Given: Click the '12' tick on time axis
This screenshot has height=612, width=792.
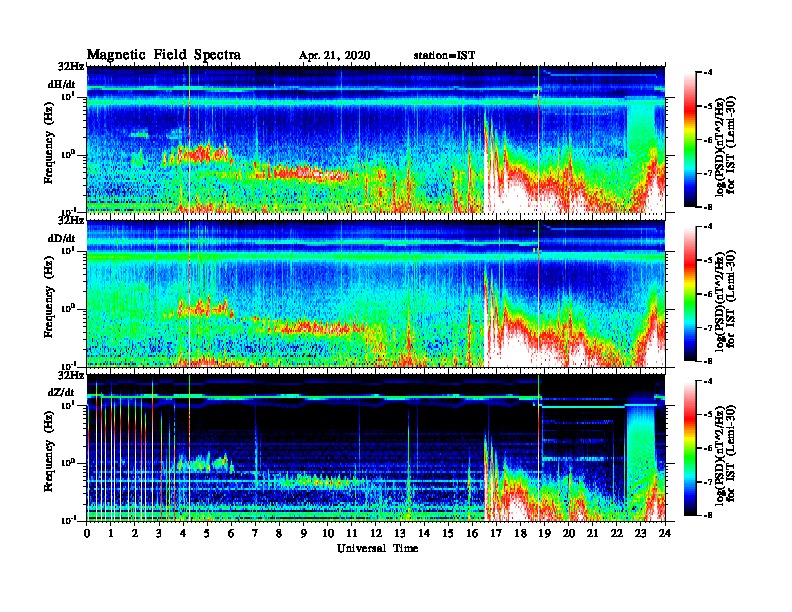Looking at the screenshot, I should 376,533.
